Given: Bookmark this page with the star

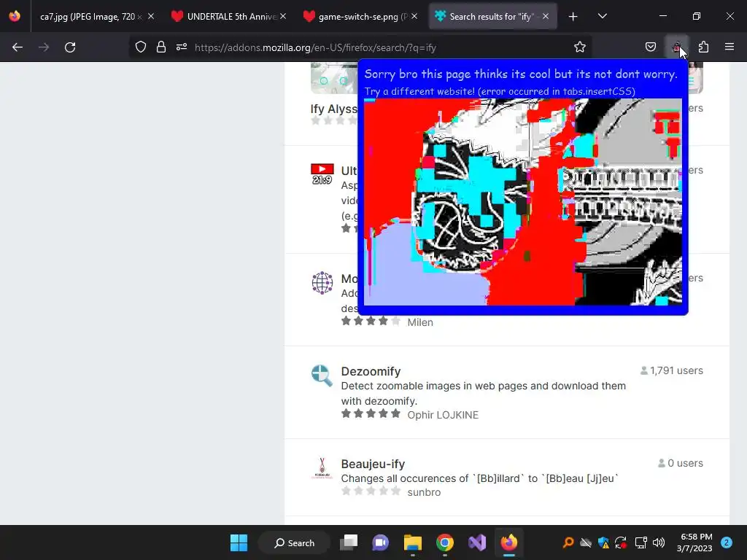Looking at the screenshot, I should click(580, 47).
